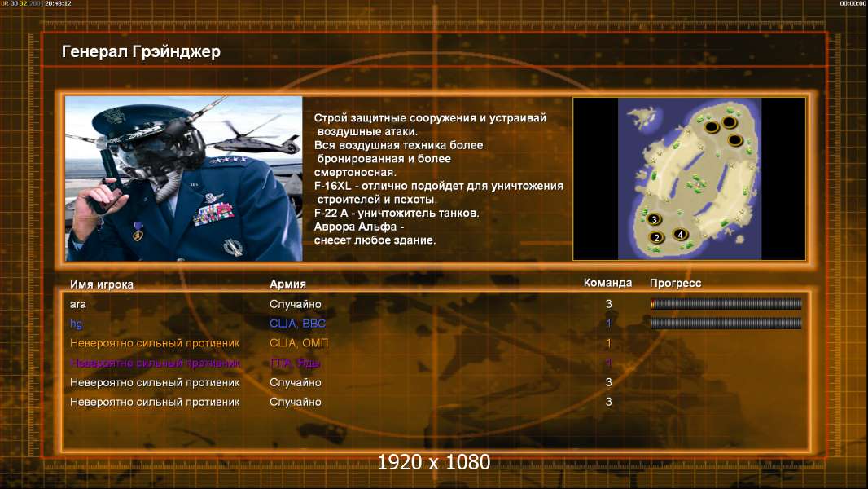Click the green supply cluster in the island center

coord(696,183)
